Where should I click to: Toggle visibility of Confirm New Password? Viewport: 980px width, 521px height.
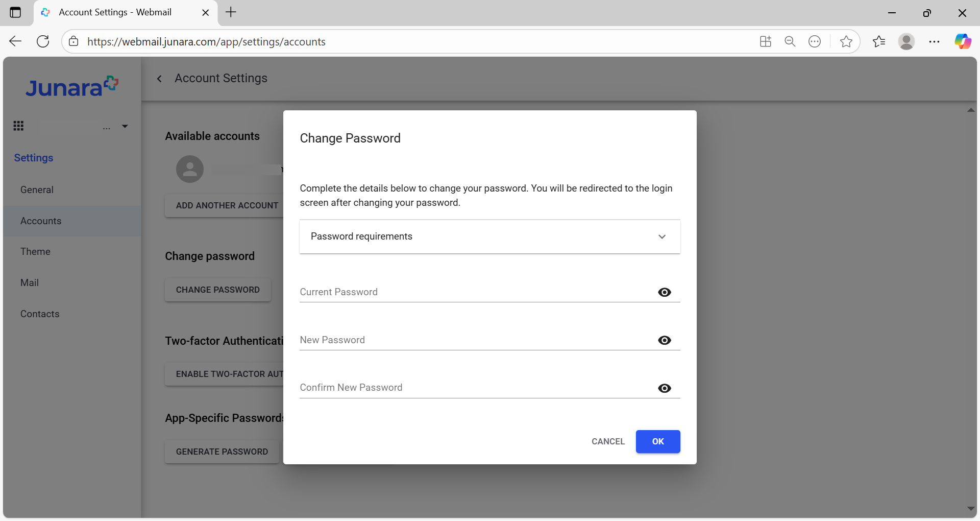tap(665, 388)
